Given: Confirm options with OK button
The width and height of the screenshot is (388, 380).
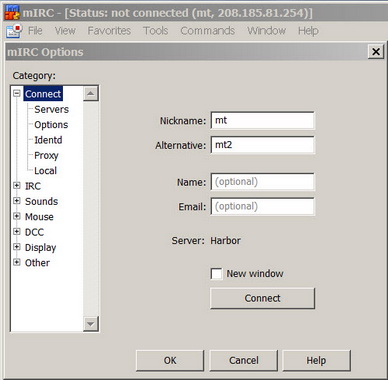Looking at the screenshot, I should point(170,360).
